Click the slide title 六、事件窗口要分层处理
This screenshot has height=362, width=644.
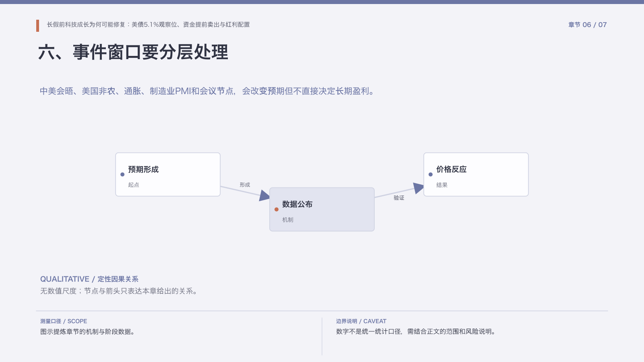(133, 52)
